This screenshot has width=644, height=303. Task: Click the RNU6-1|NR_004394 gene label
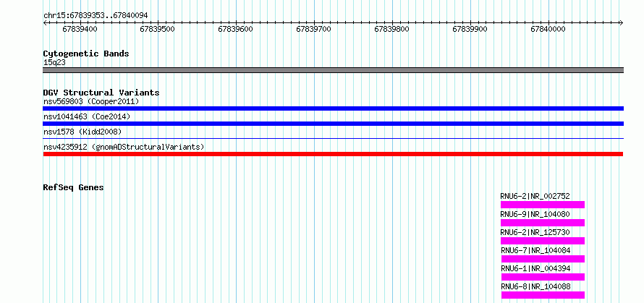pos(536,268)
